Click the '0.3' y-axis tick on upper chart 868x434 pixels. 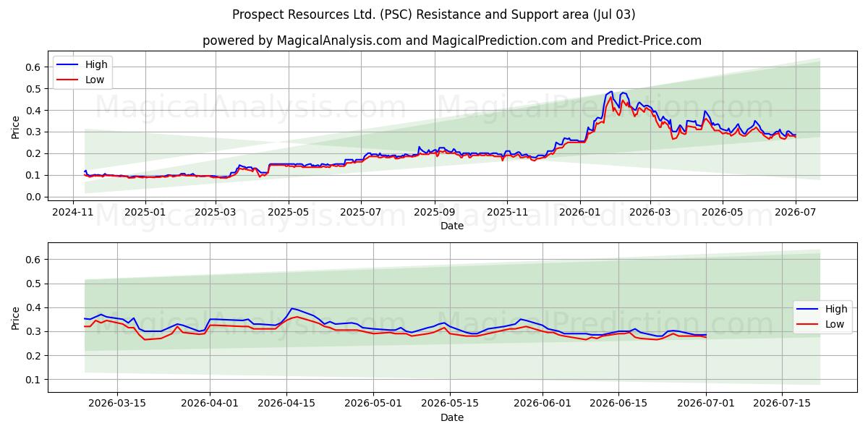(x=34, y=132)
